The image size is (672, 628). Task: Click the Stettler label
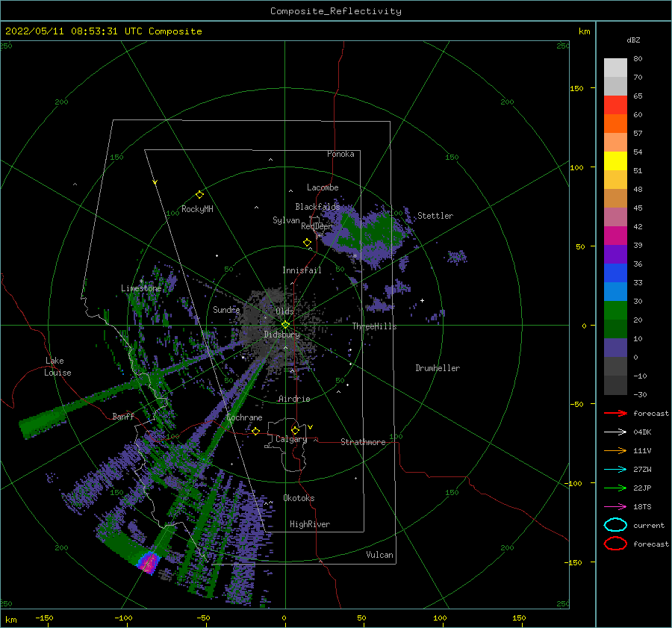[x=435, y=216]
